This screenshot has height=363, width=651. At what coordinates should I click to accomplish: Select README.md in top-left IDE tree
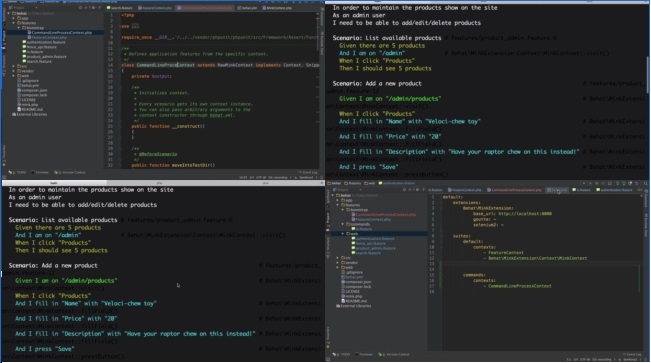tap(29, 109)
